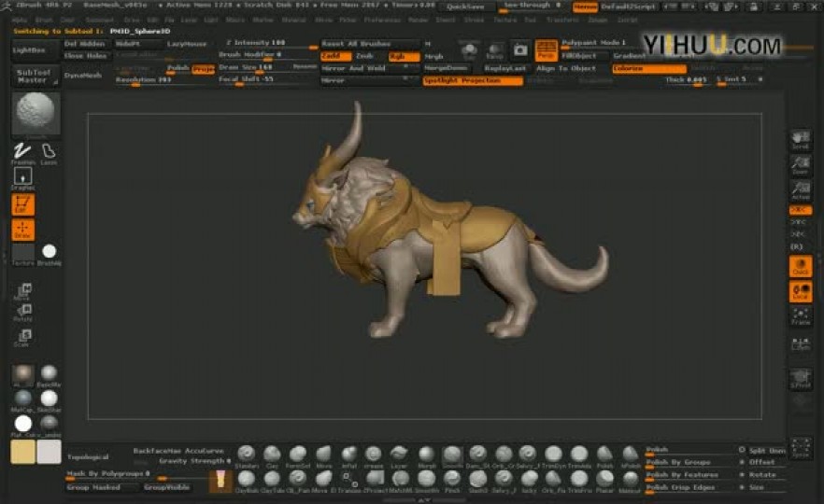This screenshot has width=824, height=504.
Task: Click the Group Masked button
Action: (102, 488)
